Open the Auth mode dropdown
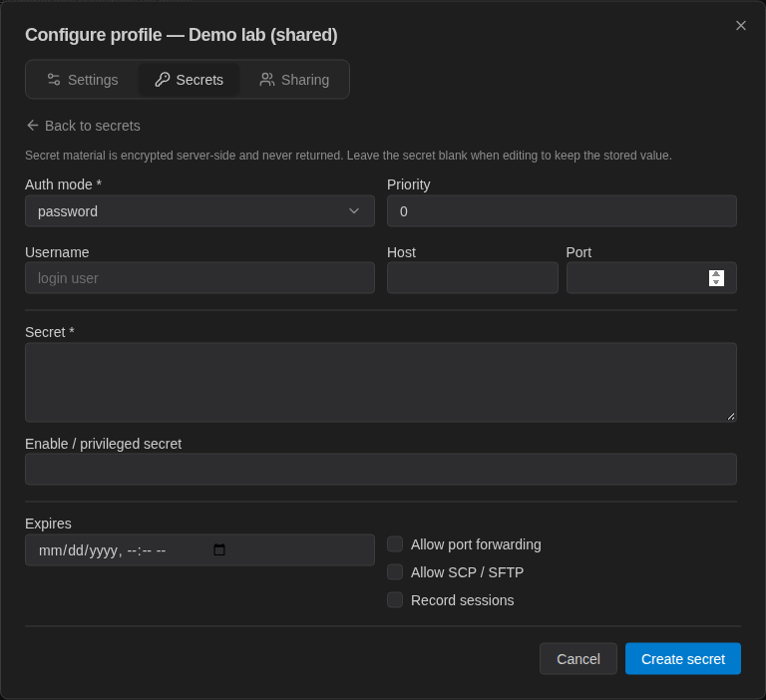Viewport: 766px width, 700px height. 199,211
